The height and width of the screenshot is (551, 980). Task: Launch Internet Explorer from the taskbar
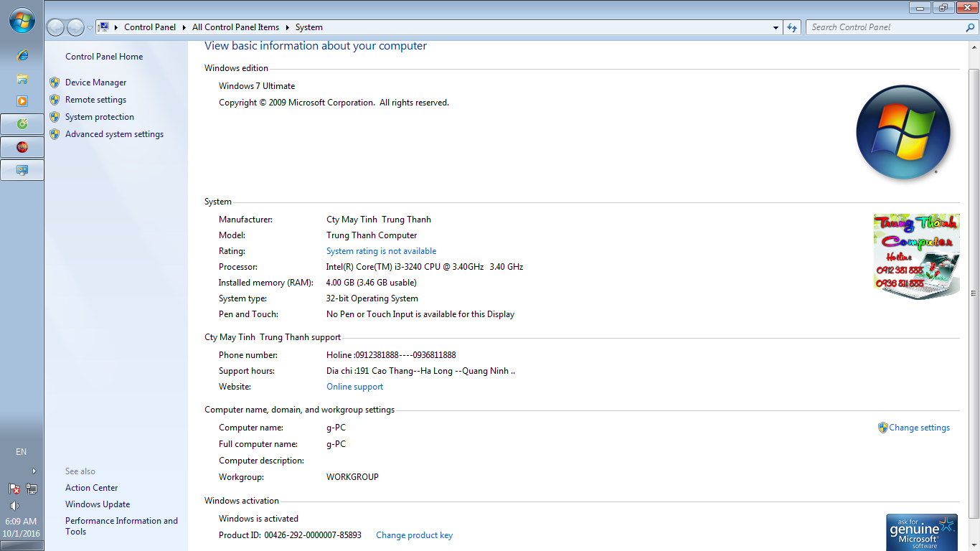point(22,55)
